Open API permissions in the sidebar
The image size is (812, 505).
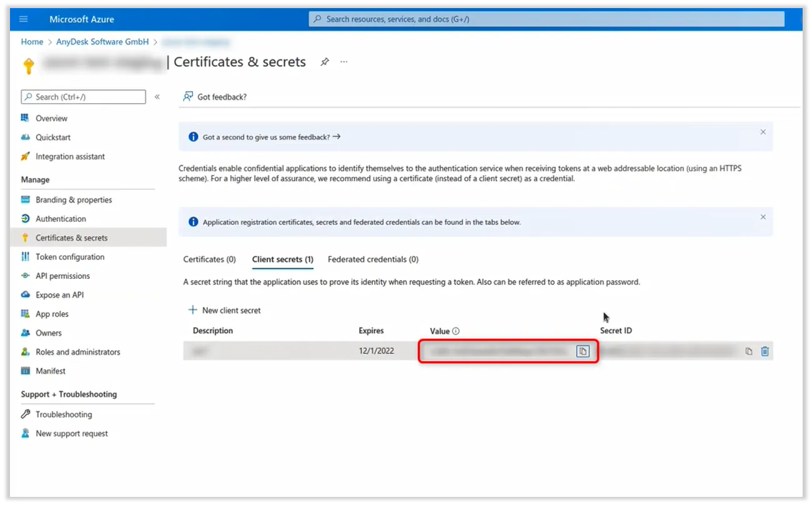point(62,276)
